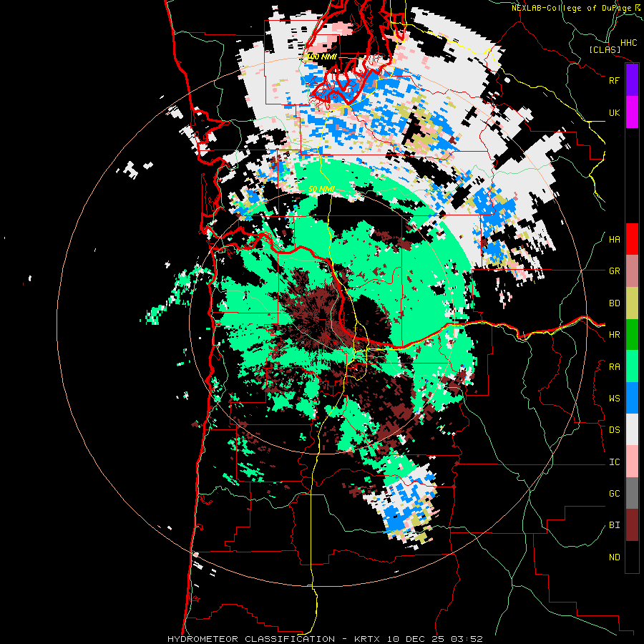The width and height of the screenshot is (644, 644).
Task: Click the 'RF' legend label
Action: (x=615, y=80)
